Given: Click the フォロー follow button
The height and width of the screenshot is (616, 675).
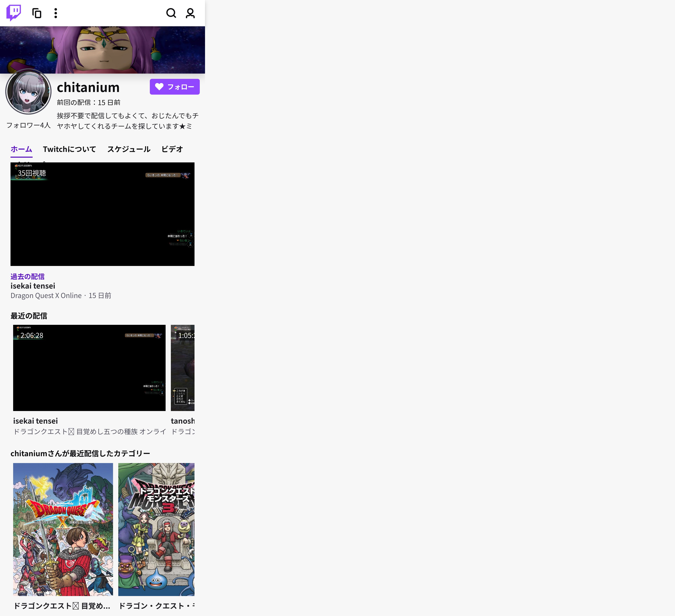Looking at the screenshot, I should (174, 87).
